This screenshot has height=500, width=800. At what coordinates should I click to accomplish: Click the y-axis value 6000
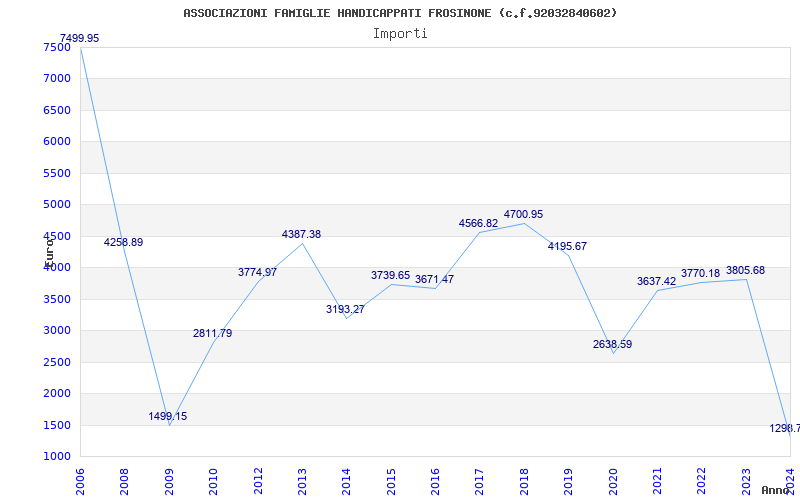tap(57, 141)
